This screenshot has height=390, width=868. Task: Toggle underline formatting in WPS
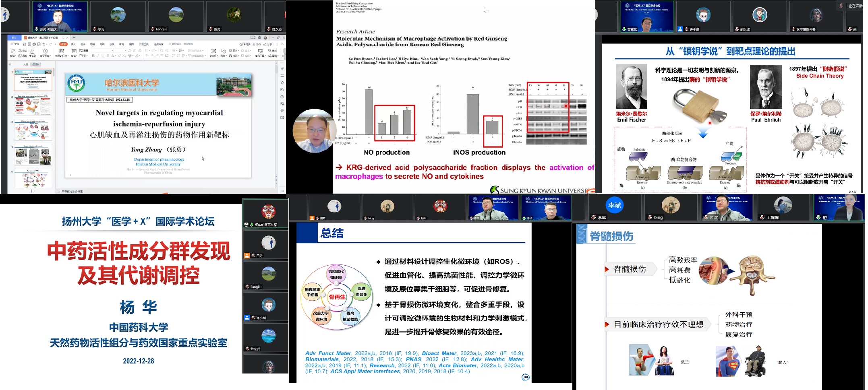(x=103, y=56)
